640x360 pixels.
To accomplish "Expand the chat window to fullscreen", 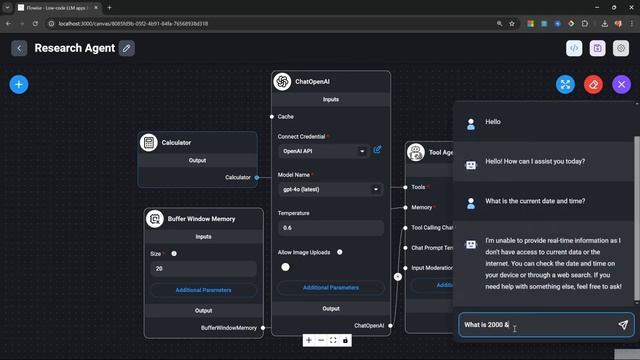I will click(x=565, y=84).
